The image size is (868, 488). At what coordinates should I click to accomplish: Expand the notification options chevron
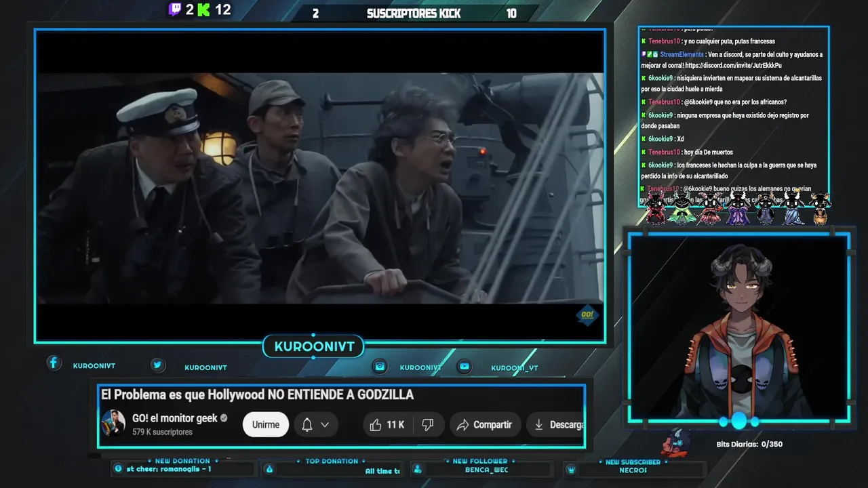pyautogui.click(x=325, y=425)
